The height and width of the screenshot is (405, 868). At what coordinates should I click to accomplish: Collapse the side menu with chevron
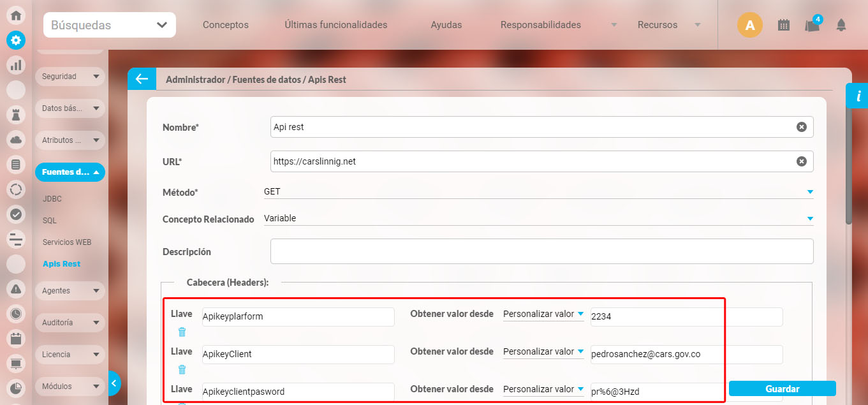[x=114, y=383]
